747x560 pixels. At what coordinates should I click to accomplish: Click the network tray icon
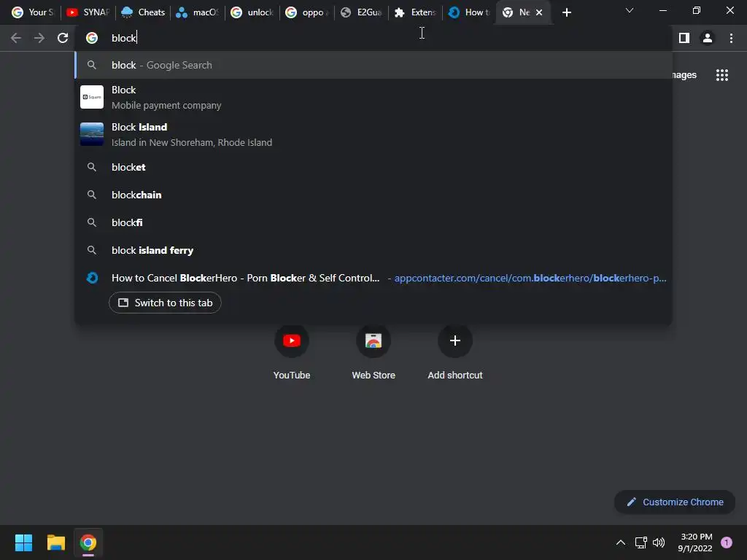pyautogui.click(x=640, y=542)
